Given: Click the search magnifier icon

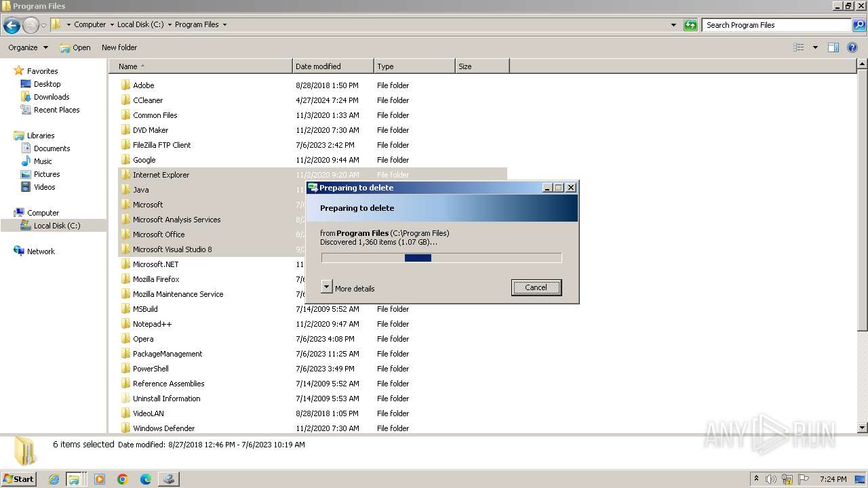Looking at the screenshot, I should click(x=859, y=25).
